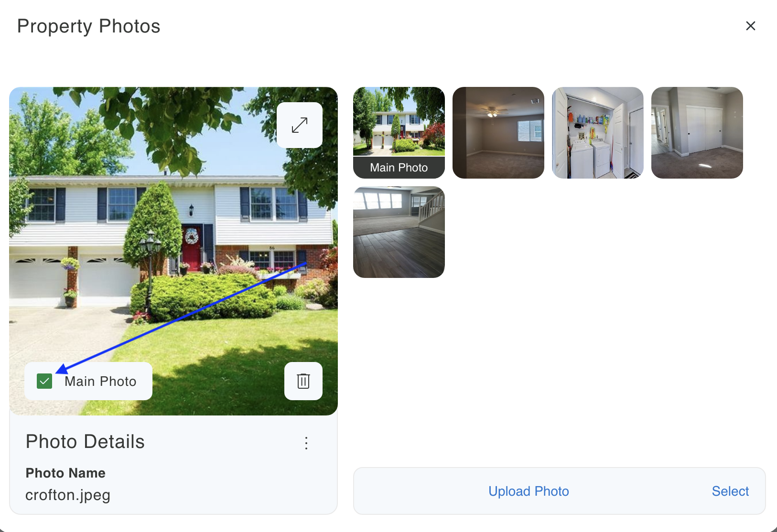Click the Photo Details heading
The height and width of the screenshot is (532, 777).
coord(85,442)
